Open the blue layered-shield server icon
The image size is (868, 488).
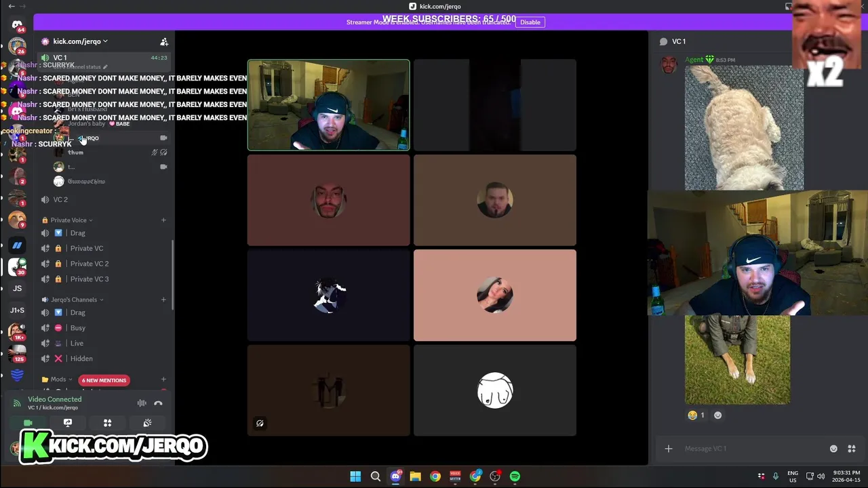click(x=17, y=375)
